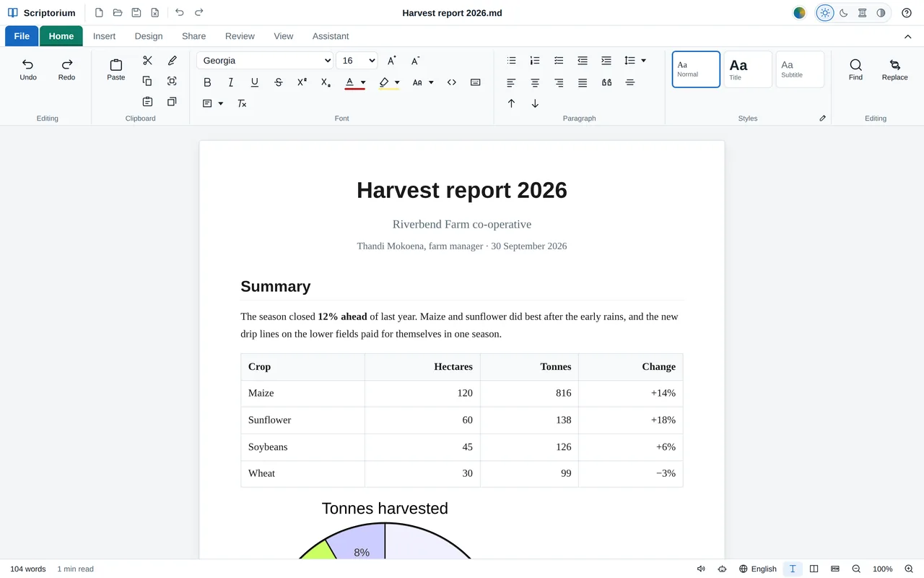Screen dimensions: 924x578
Task: Apply the yellow highlight color
Action: 384,82
